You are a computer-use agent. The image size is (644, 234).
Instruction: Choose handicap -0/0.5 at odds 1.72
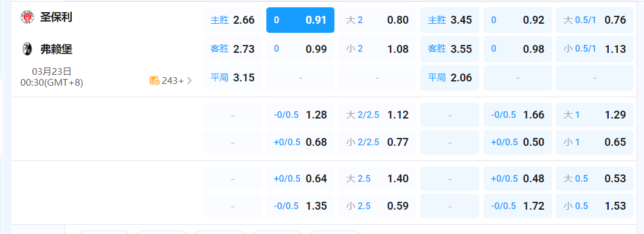(x=517, y=205)
